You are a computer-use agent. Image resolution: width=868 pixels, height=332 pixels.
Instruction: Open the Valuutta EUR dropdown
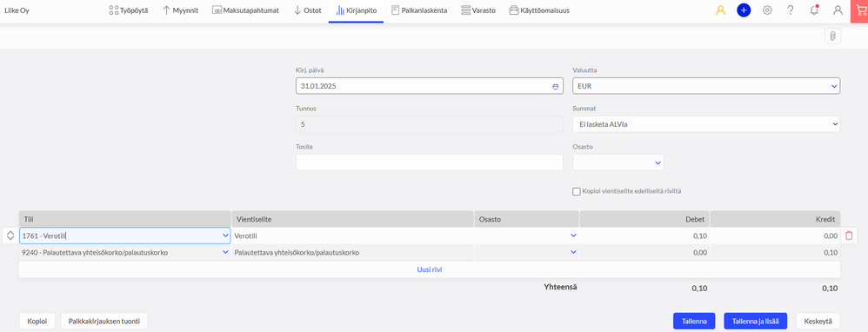[x=706, y=86]
